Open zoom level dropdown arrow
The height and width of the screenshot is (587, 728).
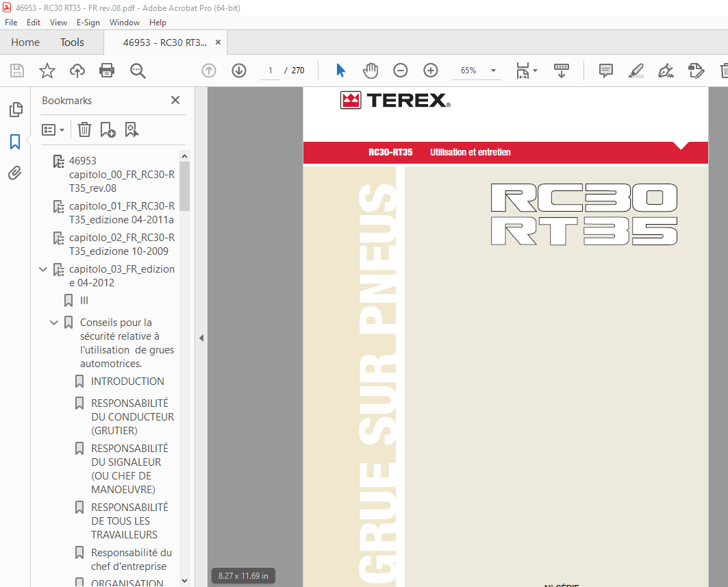pos(494,71)
